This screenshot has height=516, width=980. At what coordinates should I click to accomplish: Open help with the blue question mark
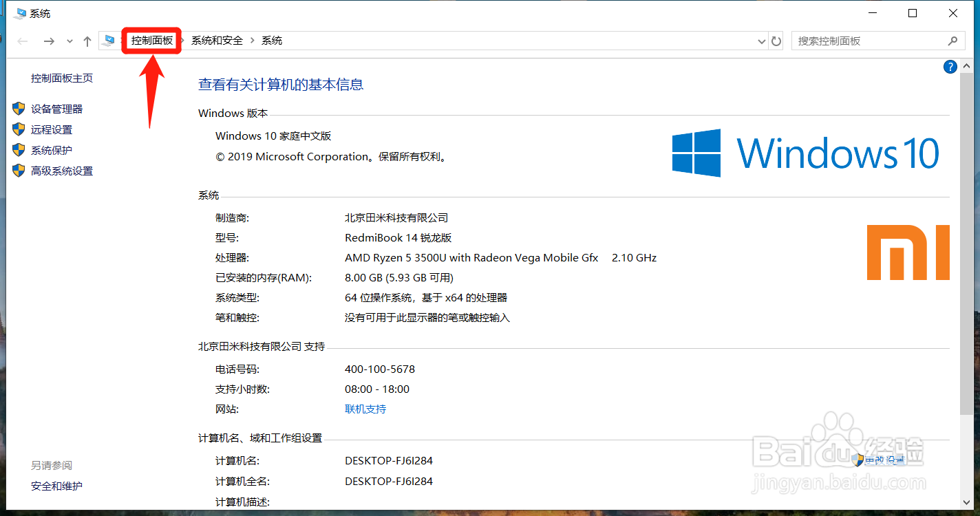point(950,67)
